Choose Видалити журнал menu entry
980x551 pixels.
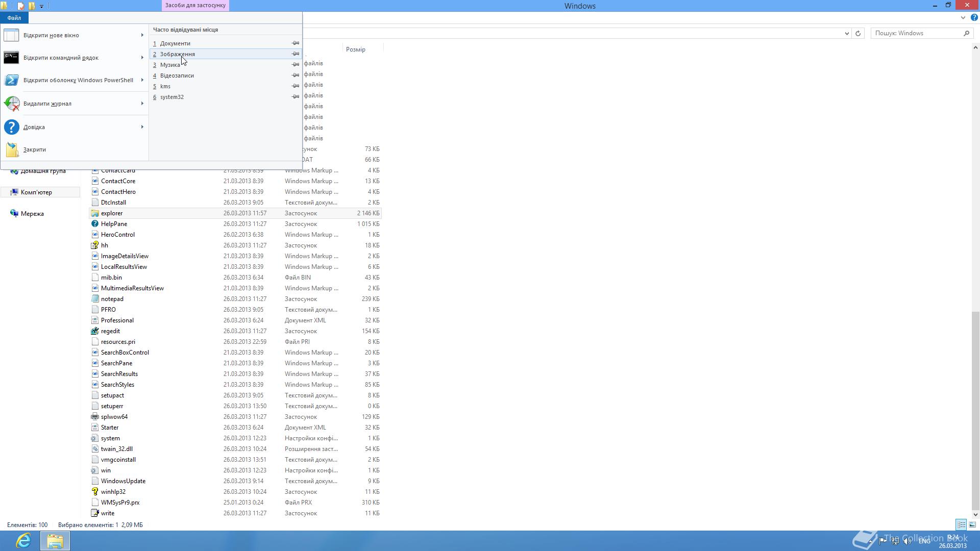pos(75,104)
